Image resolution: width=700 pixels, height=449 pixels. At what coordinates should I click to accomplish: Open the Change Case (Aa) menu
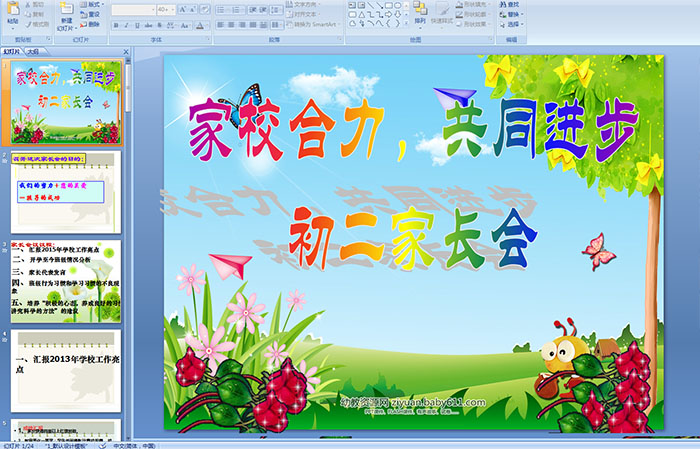185,25
